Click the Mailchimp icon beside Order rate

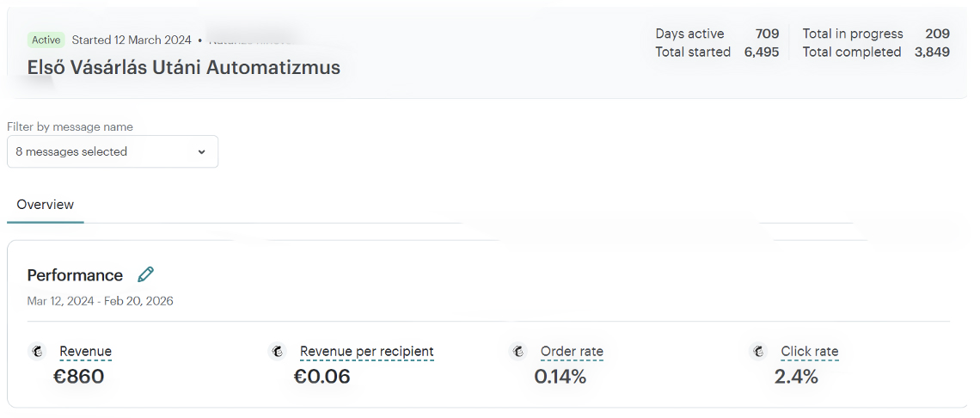click(x=518, y=352)
